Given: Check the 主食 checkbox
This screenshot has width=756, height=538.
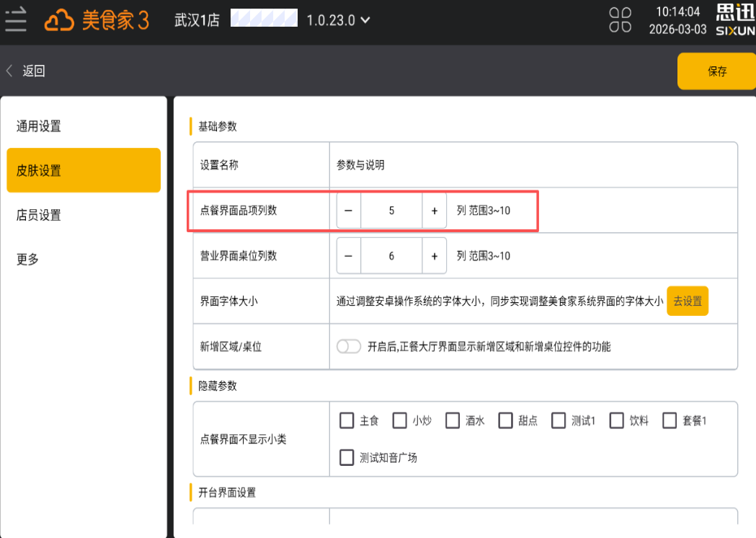Looking at the screenshot, I should point(347,420).
